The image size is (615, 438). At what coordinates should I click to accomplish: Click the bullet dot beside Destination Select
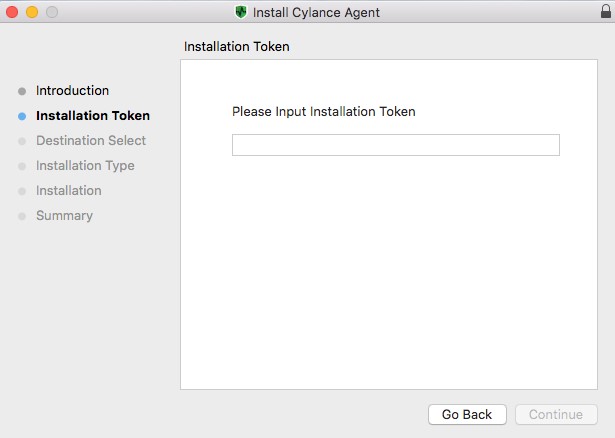(22, 141)
